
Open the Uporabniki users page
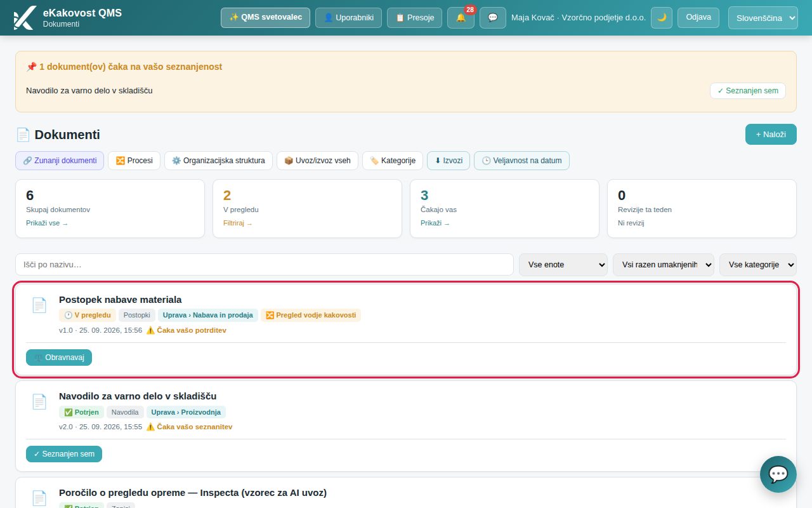348,18
